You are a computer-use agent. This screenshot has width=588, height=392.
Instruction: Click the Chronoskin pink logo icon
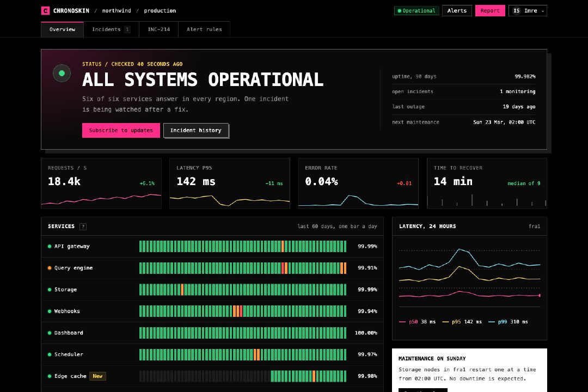click(45, 10)
